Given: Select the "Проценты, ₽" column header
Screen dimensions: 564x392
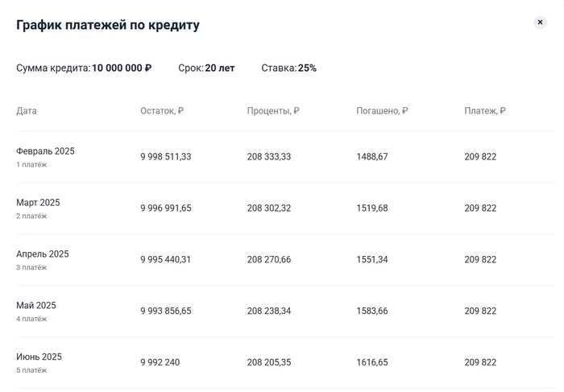Looking at the screenshot, I should pyautogui.click(x=273, y=111).
